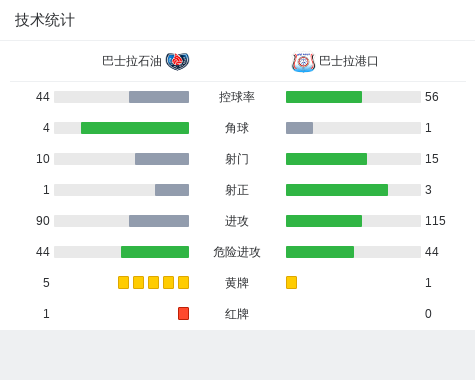Click the first yellow card of 巴士拉石油

(123, 282)
